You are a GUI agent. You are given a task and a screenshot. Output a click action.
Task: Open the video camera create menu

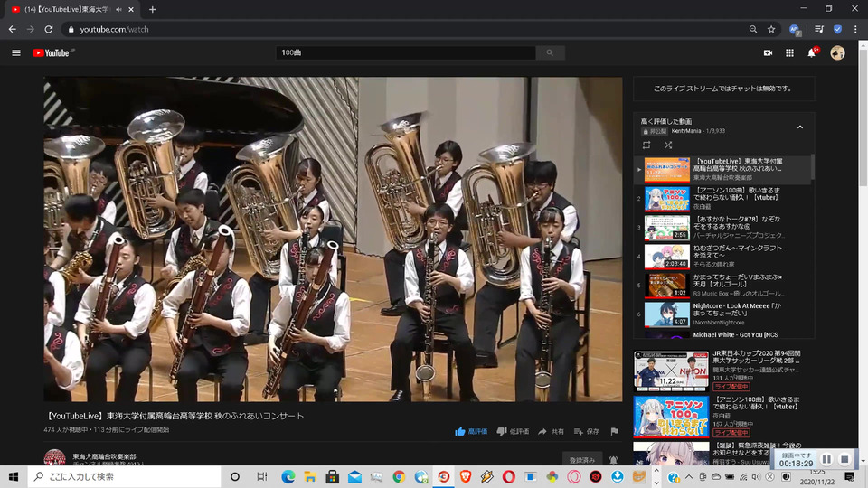(768, 52)
